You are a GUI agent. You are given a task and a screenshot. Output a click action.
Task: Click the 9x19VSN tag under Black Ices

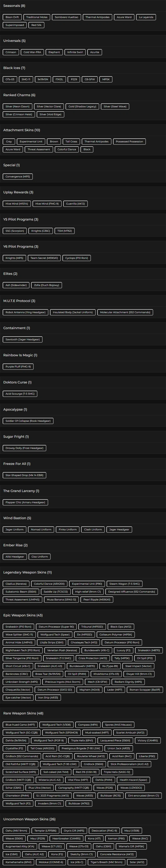(x=43, y=80)
